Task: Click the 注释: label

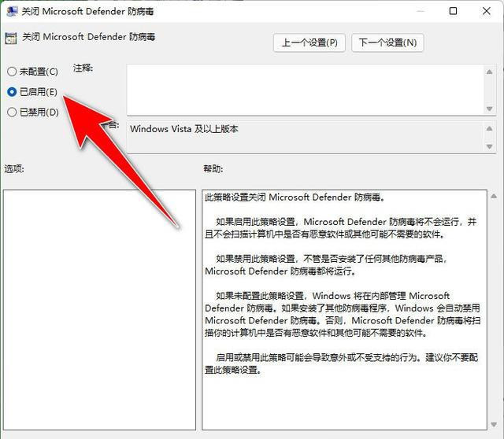Action: [83, 68]
